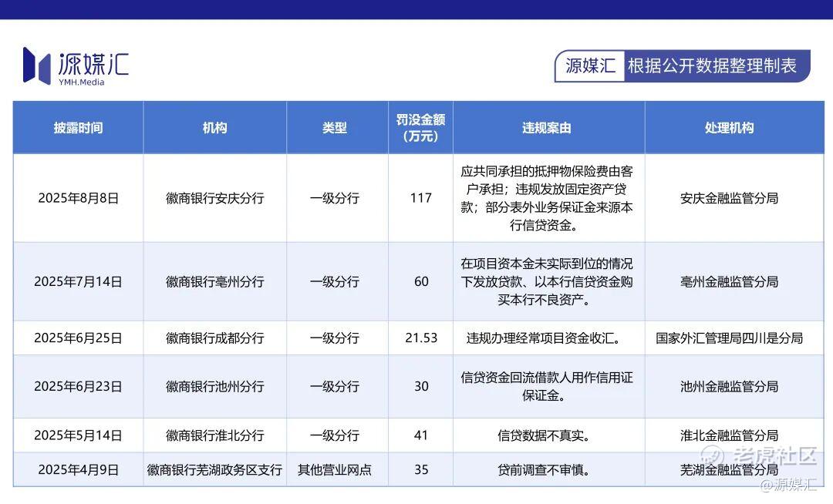Image resolution: width=833 pixels, height=504 pixels.
Task: Select the date cell 2025年7月14日
Action: pos(78,282)
